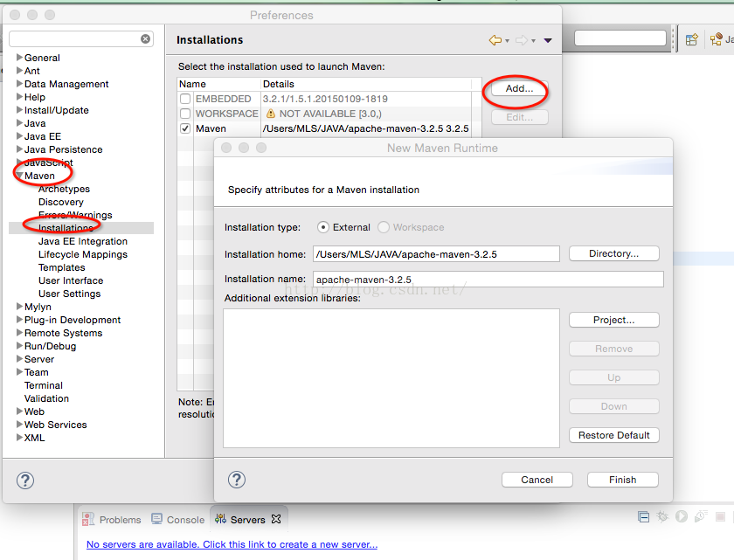Click the Add... installation button
Viewport: 734px width, 560px height.
[x=519, y=88]
